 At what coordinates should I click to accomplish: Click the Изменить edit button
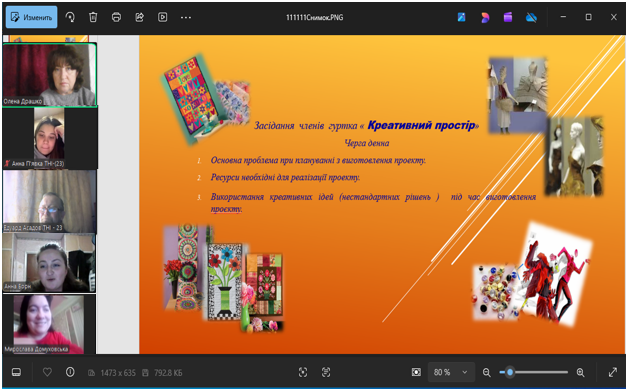[32, 17]
